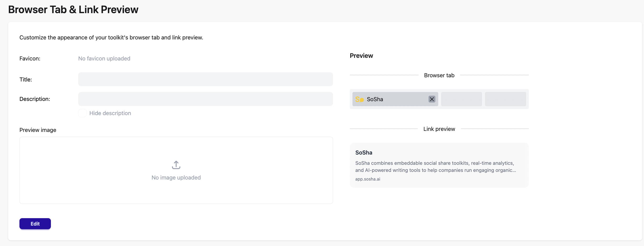Viewport: 644px width, 246px height.
Task: Click the 'Favicon:' label
Action: click(x=30, y=59)
